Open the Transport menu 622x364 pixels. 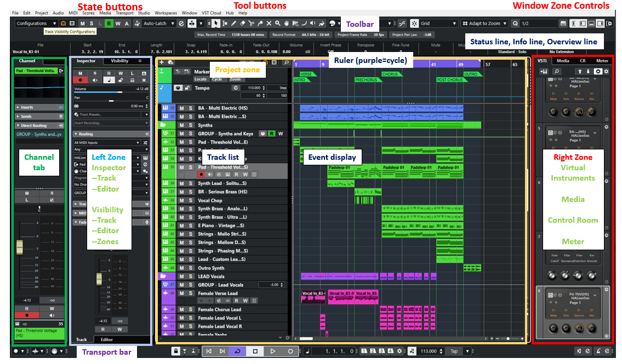pos(124,13)
